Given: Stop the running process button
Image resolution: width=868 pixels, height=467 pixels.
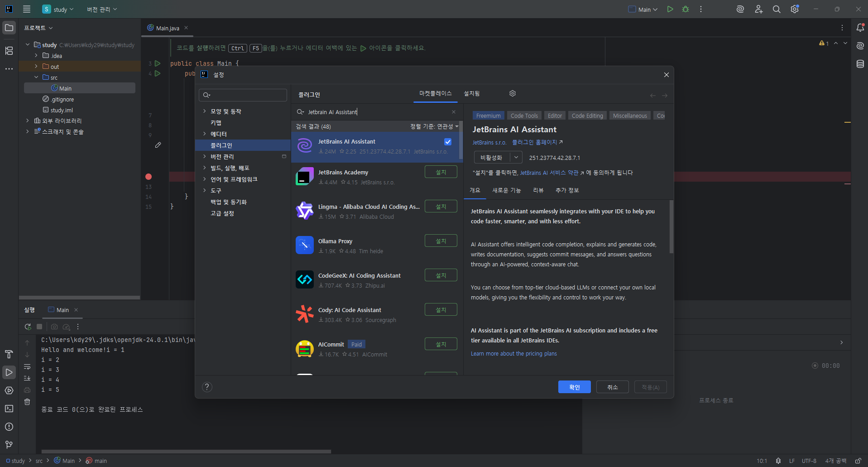Looking at the screenshot, I should (x=39, y=327).
